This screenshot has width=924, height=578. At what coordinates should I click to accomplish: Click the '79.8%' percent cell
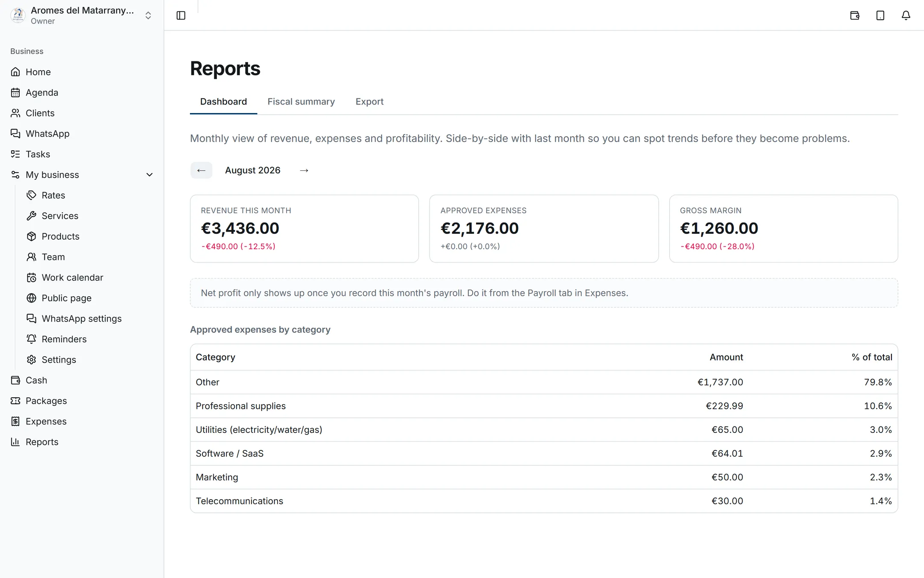(x=878, y=382)
